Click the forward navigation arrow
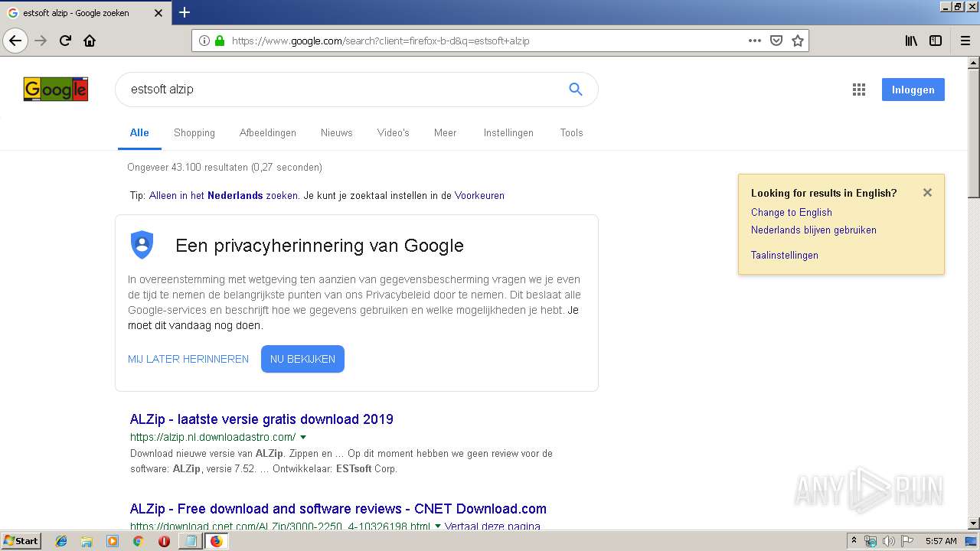Screen dimensions: 980x551 pos(41,41)
